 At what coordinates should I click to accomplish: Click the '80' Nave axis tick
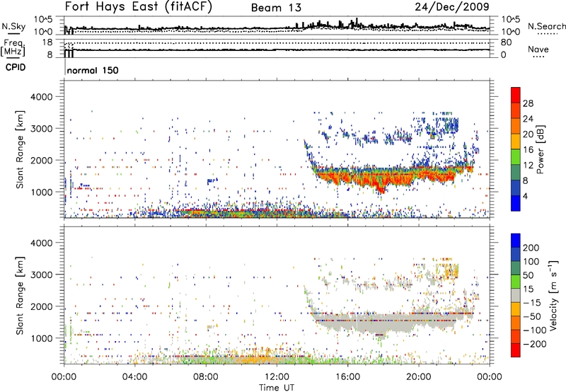click(506, 42)
